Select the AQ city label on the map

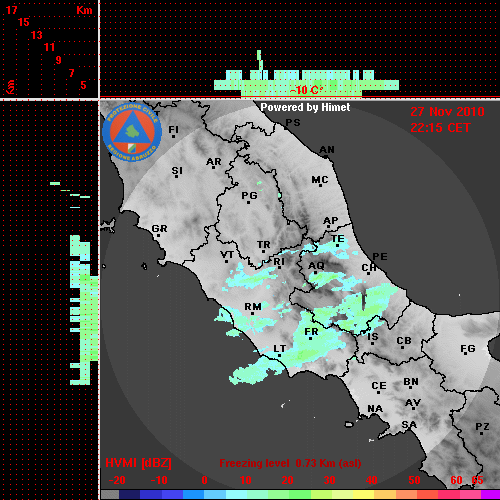pyautogui.click(x=316, y=266)
